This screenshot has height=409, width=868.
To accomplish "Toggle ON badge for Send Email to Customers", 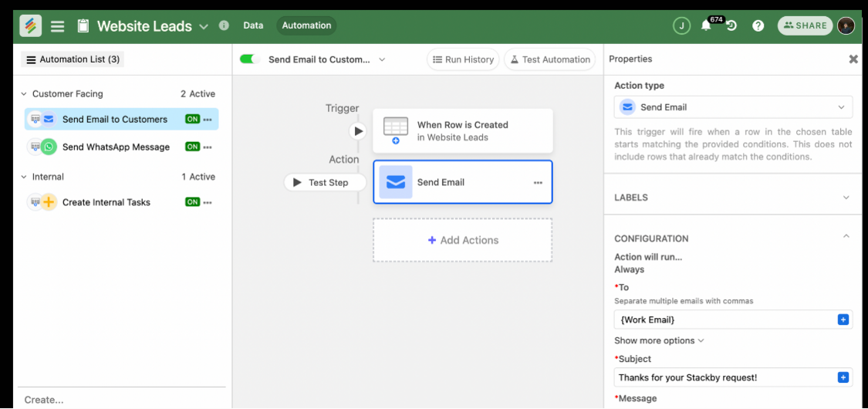I will (x=192, y=119).
